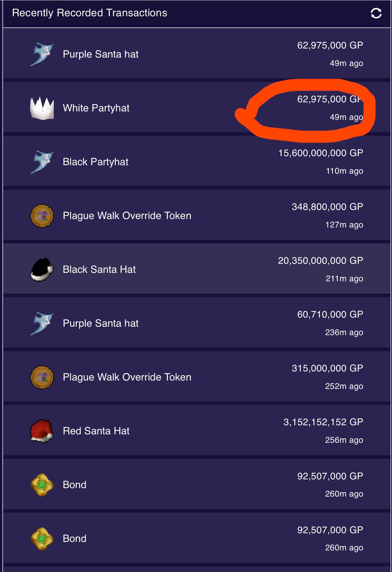
Task: Select the 15,600,000,000 GP price text
Action: 320,153
